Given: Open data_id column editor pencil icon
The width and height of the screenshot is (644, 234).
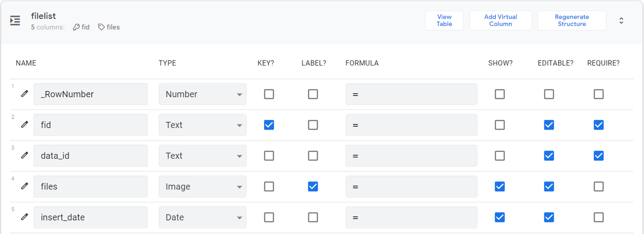Looking at the screenshot, I should [x=24, y=156].
